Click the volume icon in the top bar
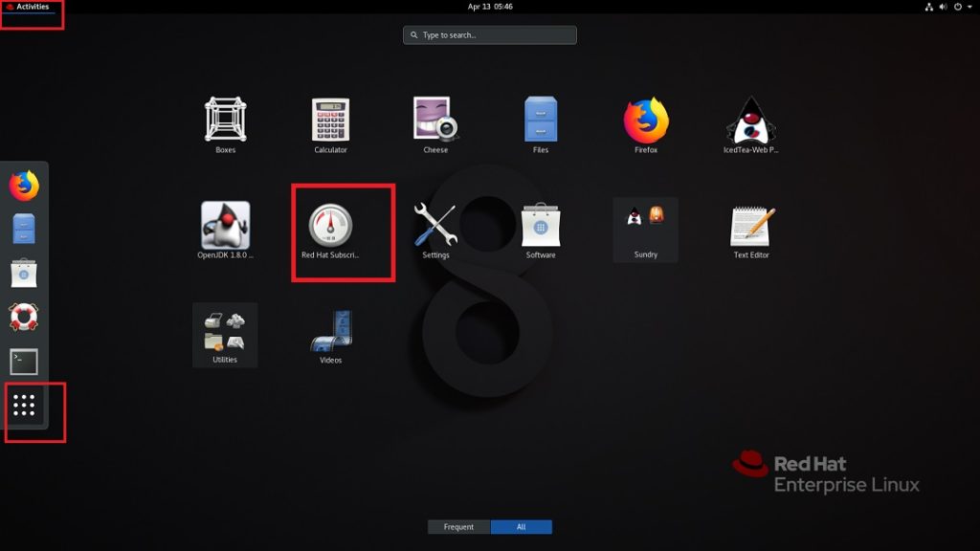The height and width of the screenshot is (551, 980). tap(943, 7)
